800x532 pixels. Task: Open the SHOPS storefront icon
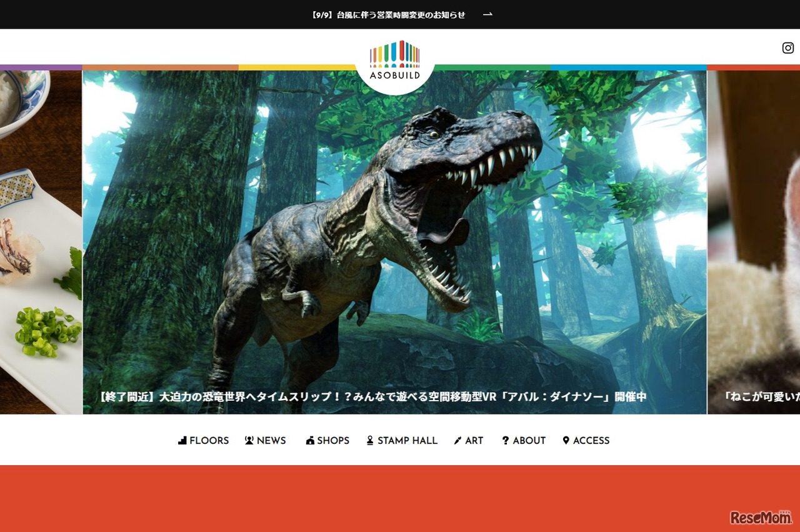pyautogui.click(x=311, y=441)
